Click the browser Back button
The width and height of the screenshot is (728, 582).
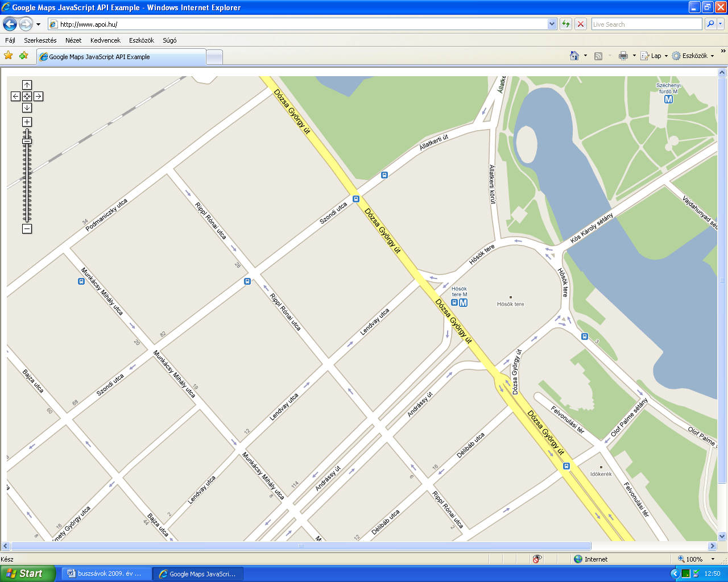(10, 24)
